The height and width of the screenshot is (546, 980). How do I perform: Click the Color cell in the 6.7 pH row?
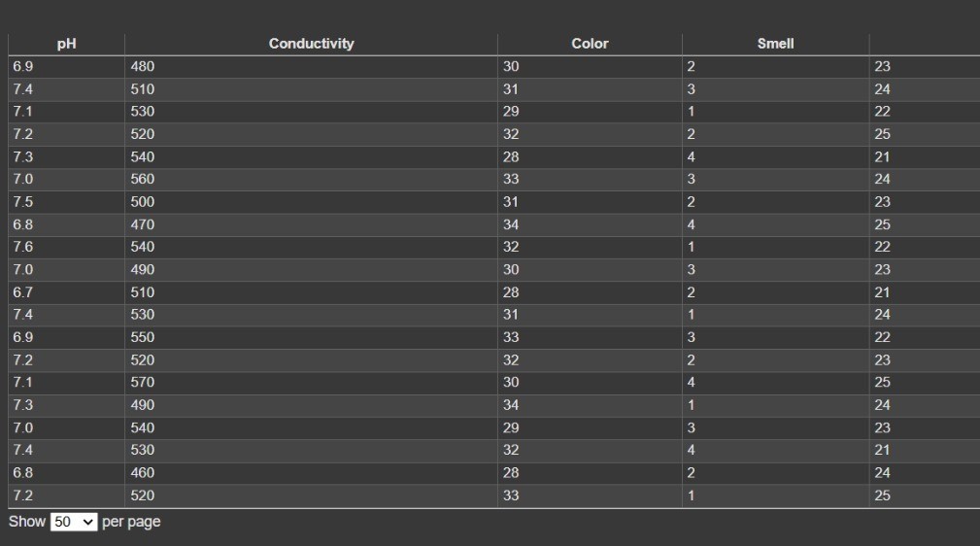click(590, 292)
